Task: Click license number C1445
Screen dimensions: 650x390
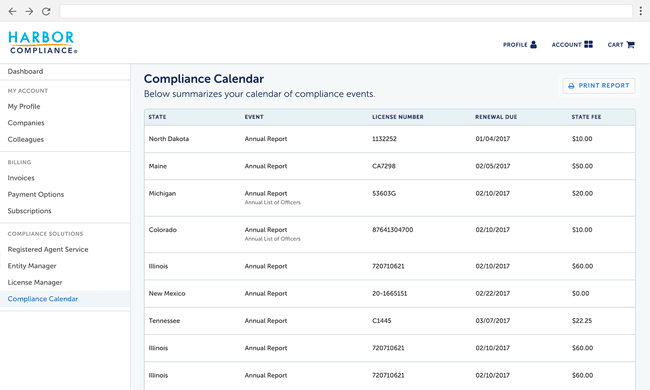Action: click(x=382, y=321)
